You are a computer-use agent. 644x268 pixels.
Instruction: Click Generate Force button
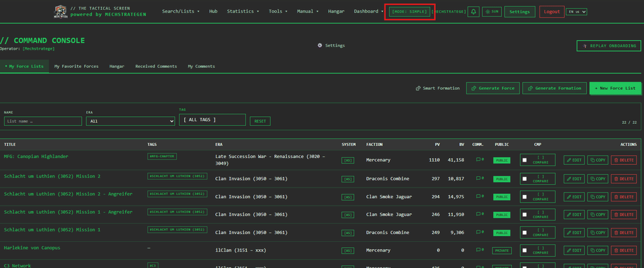coord(493,88)
